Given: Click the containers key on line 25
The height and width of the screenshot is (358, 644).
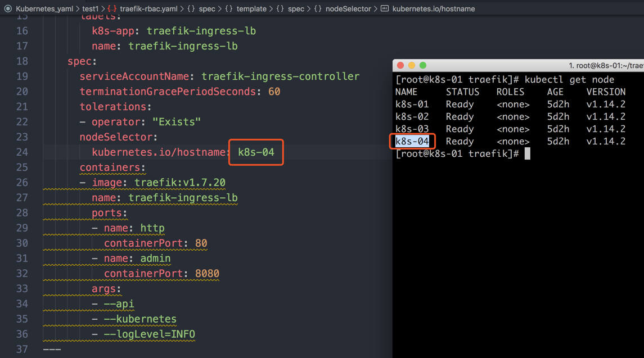Looking at the screenshot, I should [110, 167].
